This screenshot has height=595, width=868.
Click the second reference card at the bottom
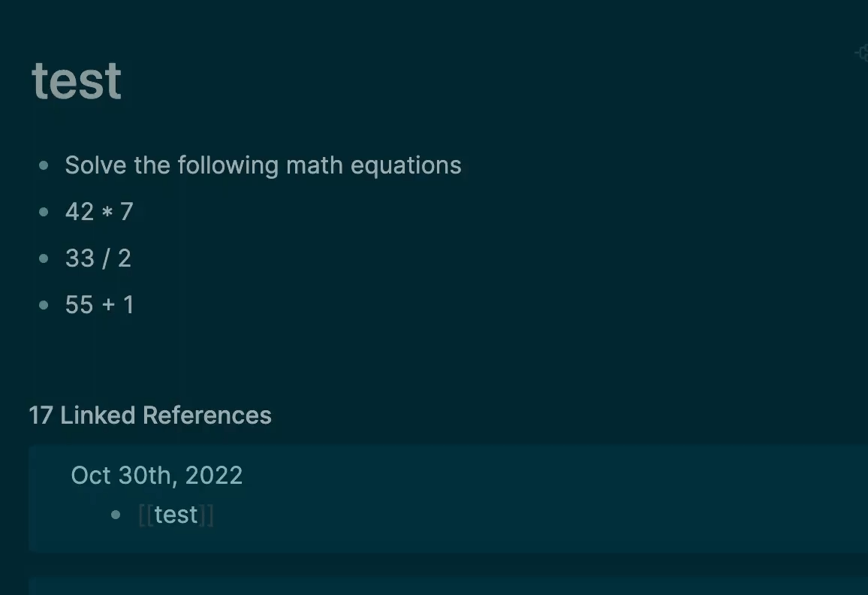(448, 586)
